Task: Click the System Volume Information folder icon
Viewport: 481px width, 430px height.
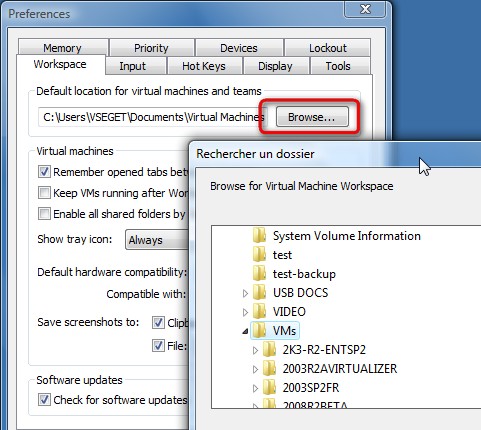Action: click(259, 236)
